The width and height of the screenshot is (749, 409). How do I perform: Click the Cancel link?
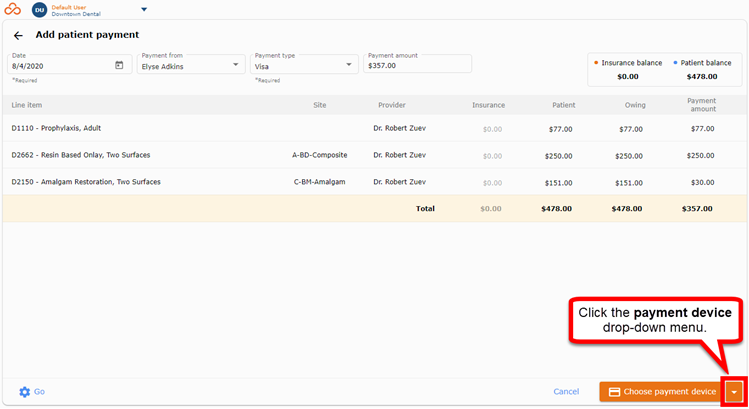tap(566, 391)
